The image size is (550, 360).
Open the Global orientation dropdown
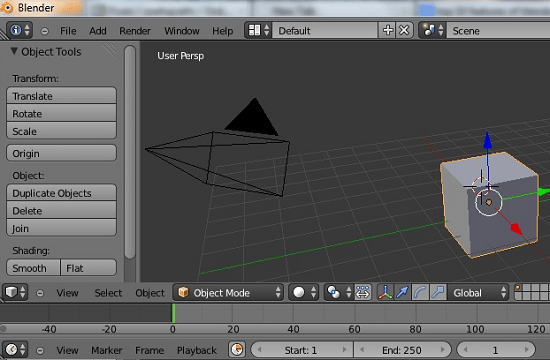click(478, 292)
